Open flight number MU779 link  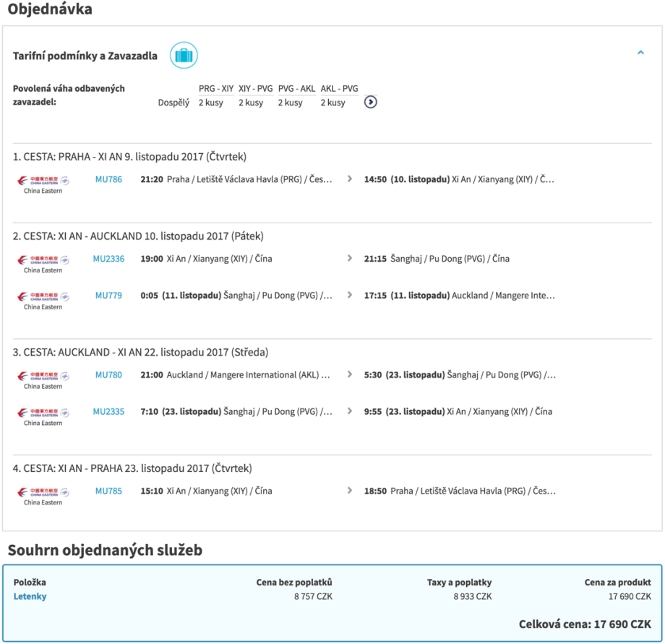pyautogui.click(x=108, y=296)
